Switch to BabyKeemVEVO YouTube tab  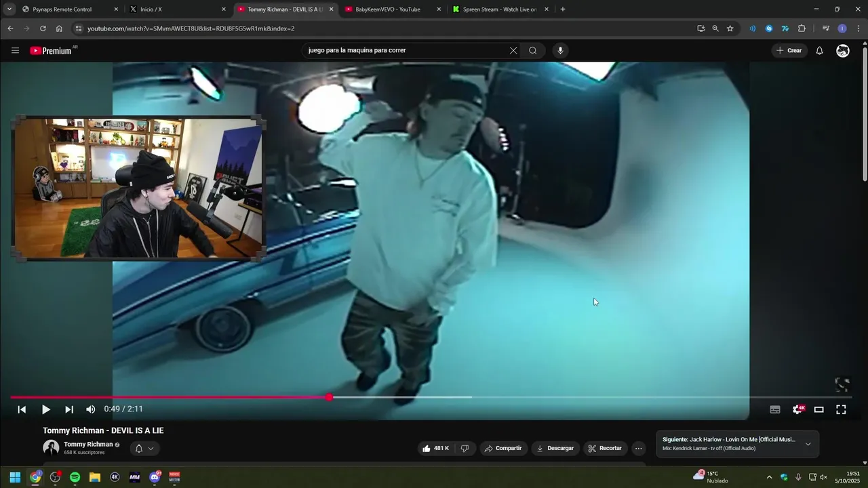(392, 9)
